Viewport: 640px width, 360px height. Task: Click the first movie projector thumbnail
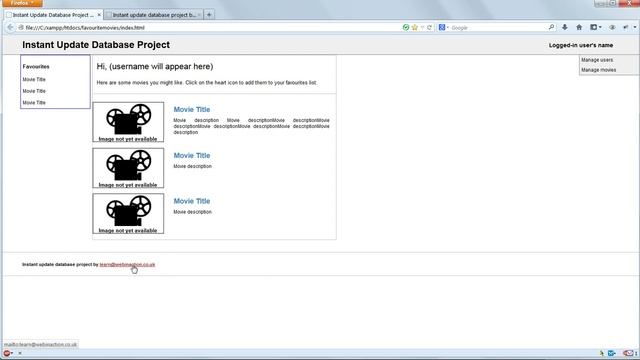tap(128, 122)
